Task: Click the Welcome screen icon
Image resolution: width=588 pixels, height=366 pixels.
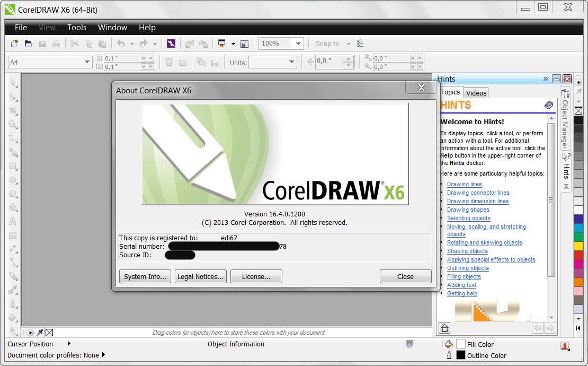Action: (x=245, y=43)
